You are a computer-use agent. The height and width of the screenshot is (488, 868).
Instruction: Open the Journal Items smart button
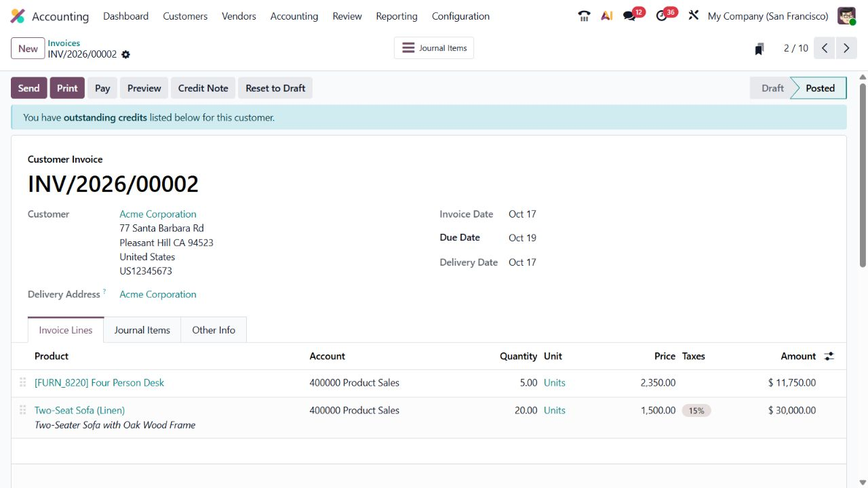tap(434, 48)
